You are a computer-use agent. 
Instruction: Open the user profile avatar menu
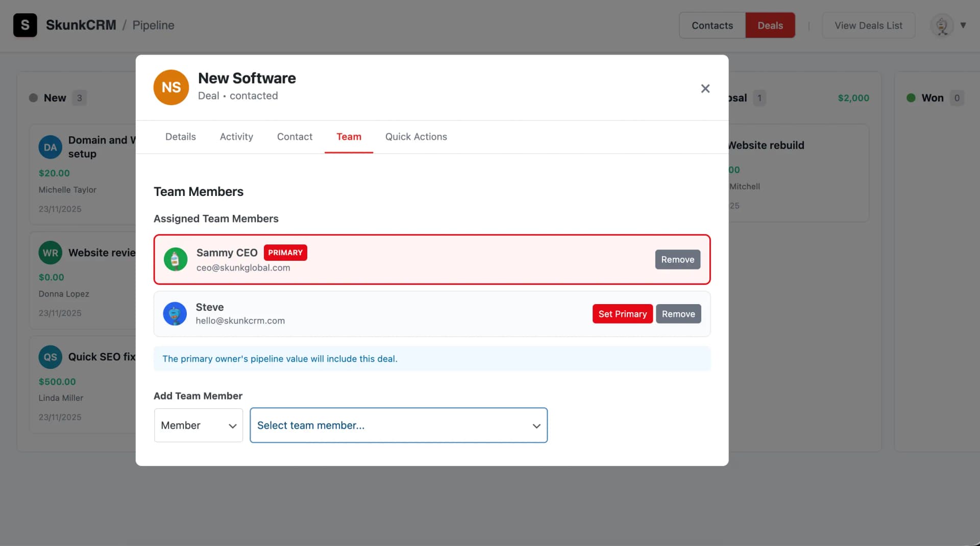[x=941, y=25]
